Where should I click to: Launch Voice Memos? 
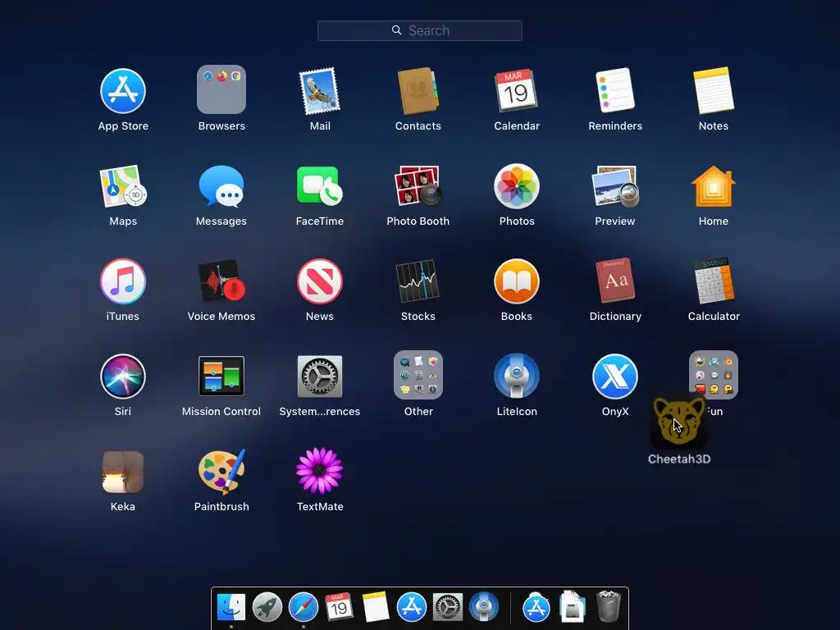click(x=221, y=281)
